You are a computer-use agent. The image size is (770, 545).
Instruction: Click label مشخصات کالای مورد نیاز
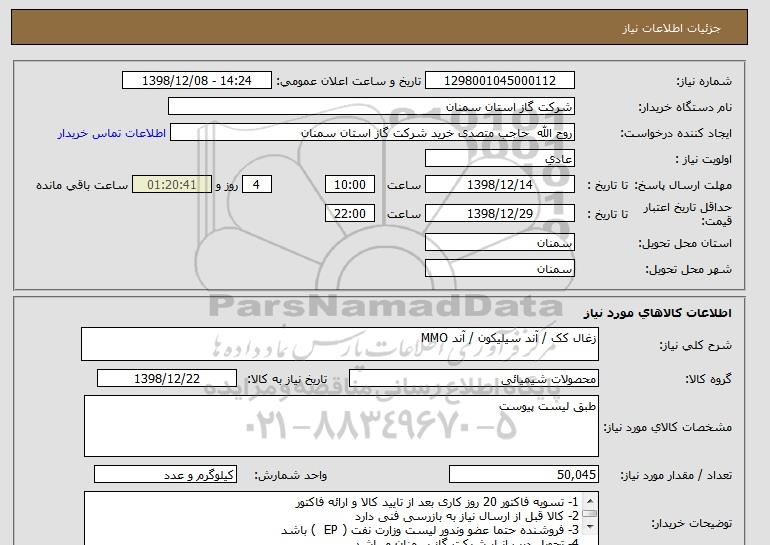[x=668, y=427]
